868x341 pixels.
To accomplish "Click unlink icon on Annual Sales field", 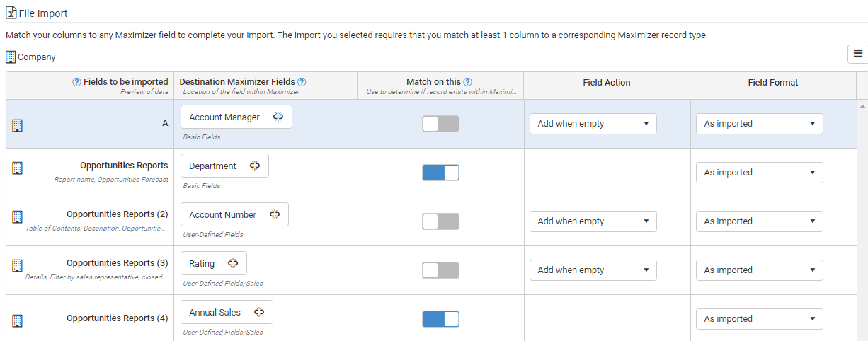I will pyautogui.click(x=259, y=313).
